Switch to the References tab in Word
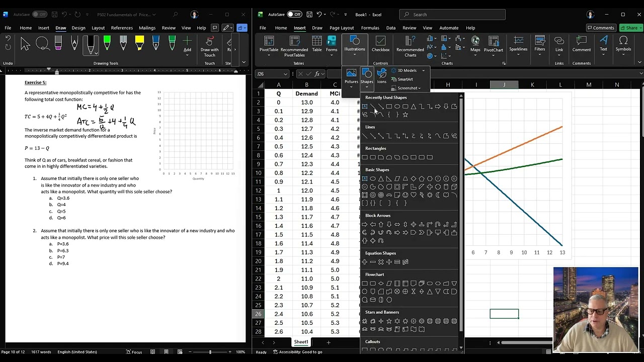This screenshot has height=362, width=644. (x=122, y=28)
